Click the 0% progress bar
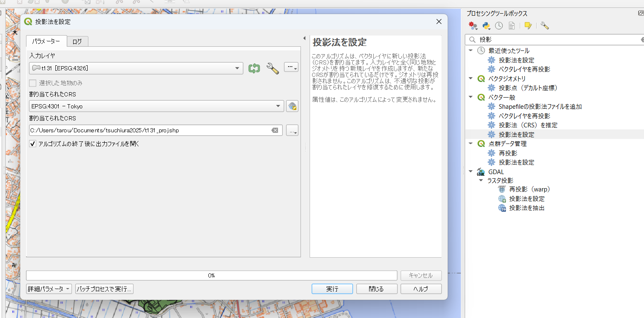 [212, 275]
